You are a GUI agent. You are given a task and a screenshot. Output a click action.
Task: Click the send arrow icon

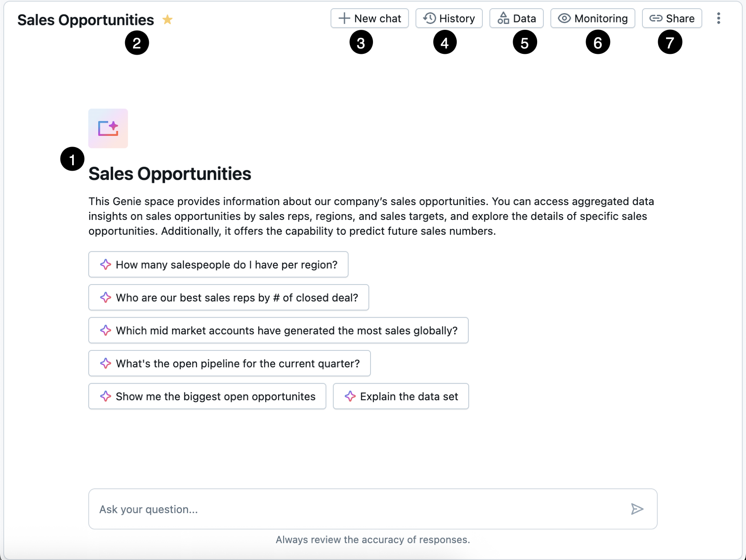click(x=637, y=509)
